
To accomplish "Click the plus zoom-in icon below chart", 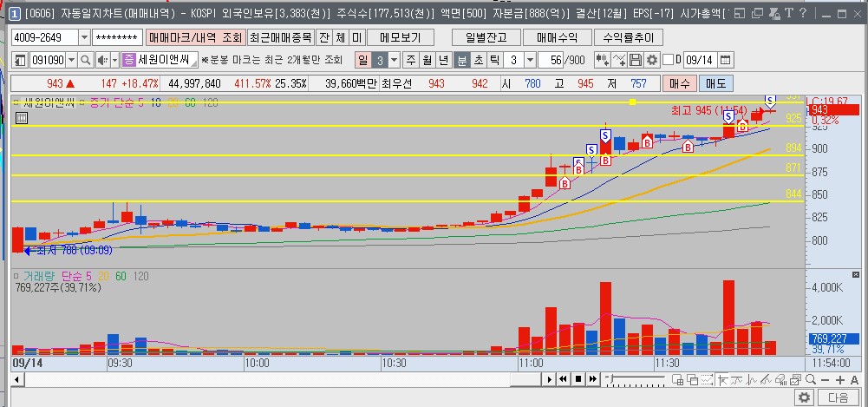I will tap(839, 379).
